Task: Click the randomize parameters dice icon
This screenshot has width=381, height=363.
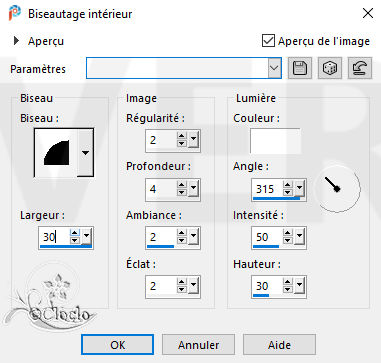Action: 330,68
